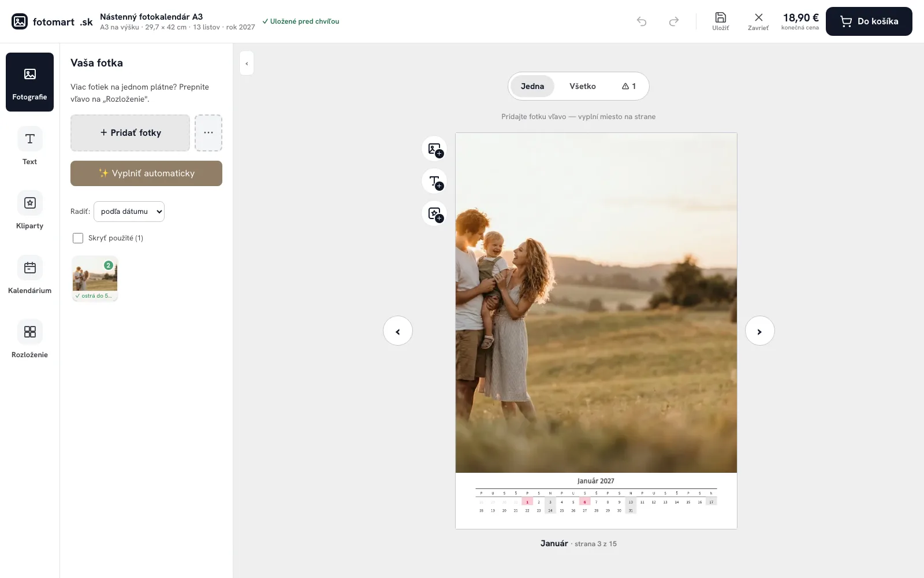Click the fotomart.sk logo
This screenshot has height=578, width=924.
pos(52,21)
